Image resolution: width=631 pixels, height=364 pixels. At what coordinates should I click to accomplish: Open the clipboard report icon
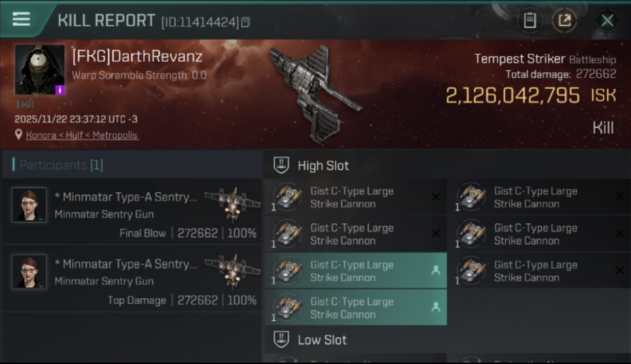point(530,20)
